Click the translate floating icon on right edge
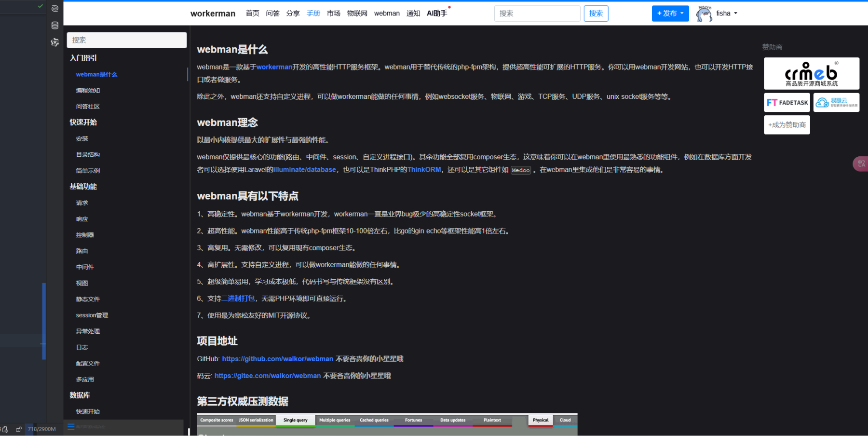 (x=861, y=164)
